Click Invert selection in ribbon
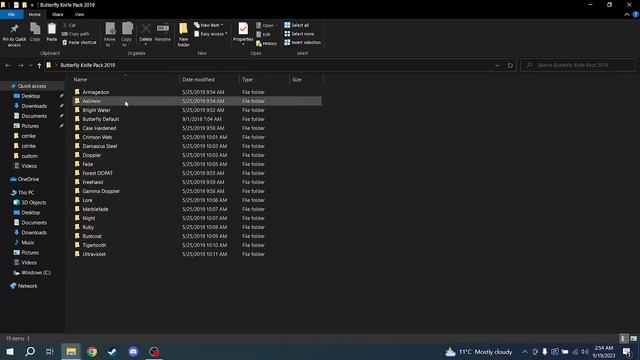 click(302, 42)
